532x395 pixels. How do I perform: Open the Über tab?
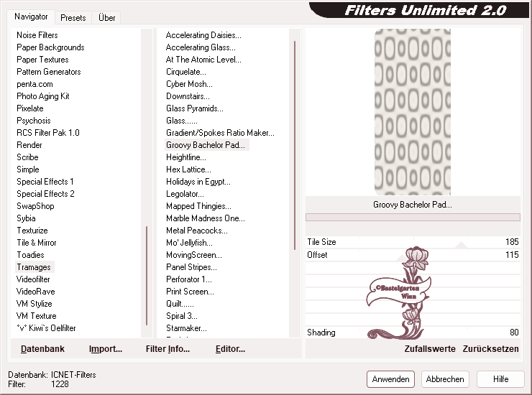coord(106,18)
